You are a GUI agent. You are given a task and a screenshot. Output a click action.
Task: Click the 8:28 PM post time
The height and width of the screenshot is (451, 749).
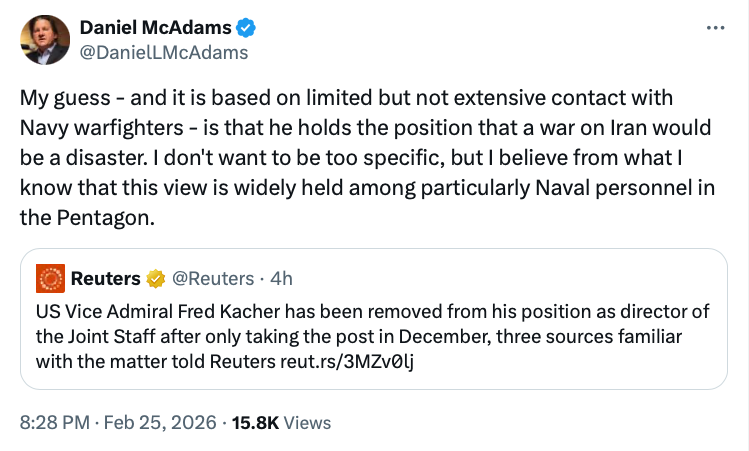point(53,423)
